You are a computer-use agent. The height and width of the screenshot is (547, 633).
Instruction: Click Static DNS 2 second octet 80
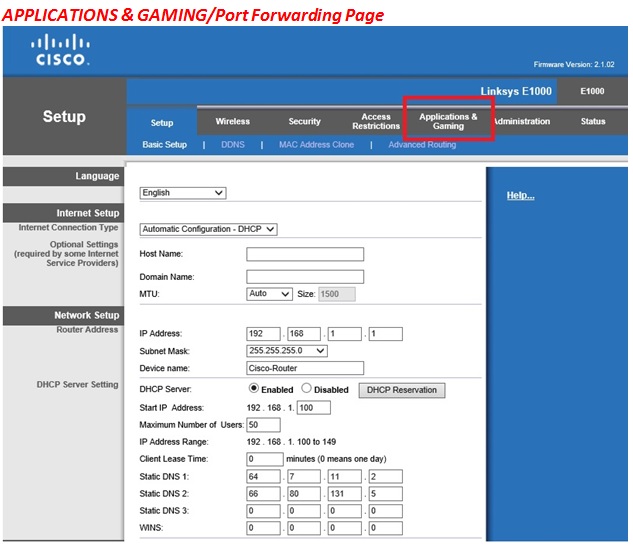pyautogui.click(x=304, y=494)
